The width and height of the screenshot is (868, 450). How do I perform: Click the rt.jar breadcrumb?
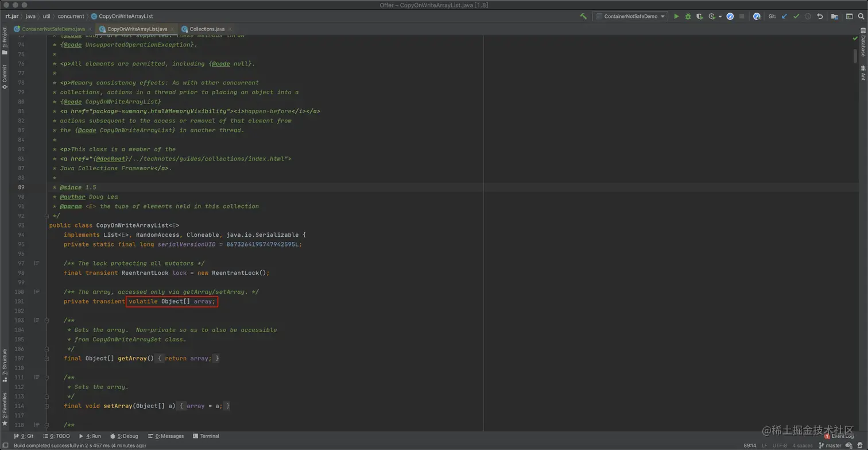(x=11, y=17)
